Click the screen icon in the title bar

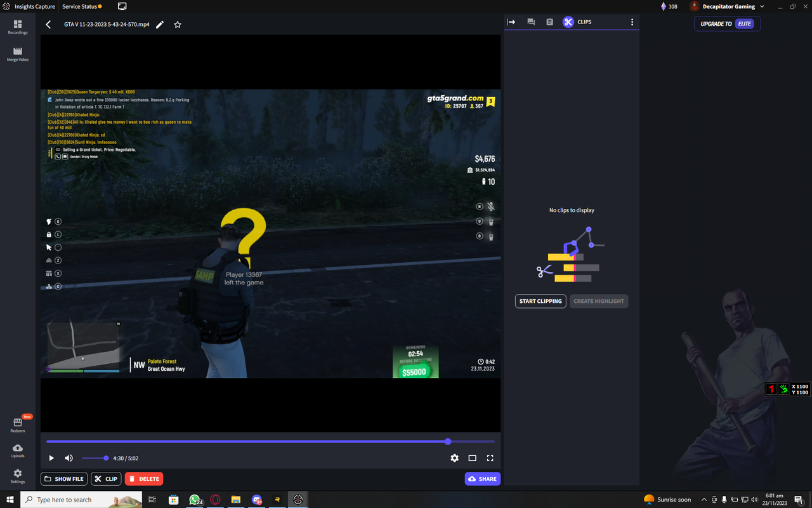(122, 6)
